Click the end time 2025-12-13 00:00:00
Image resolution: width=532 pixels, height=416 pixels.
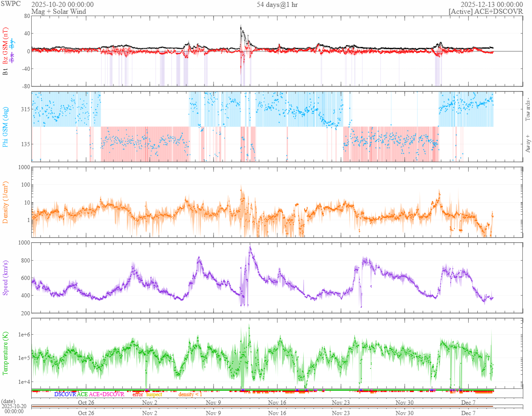pos(492,5)
